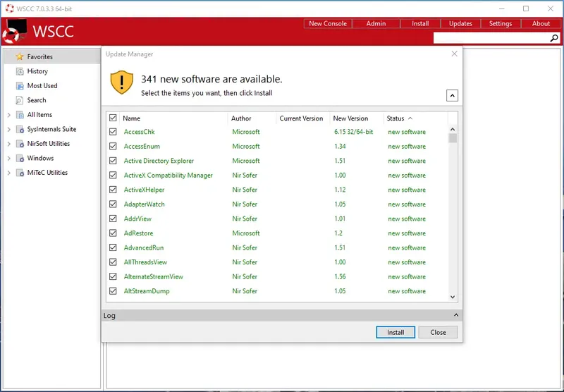Screen dimensions: 564x392
Task: Uncheck the ActiveXHelper checkbox
Action: point(113,190)
